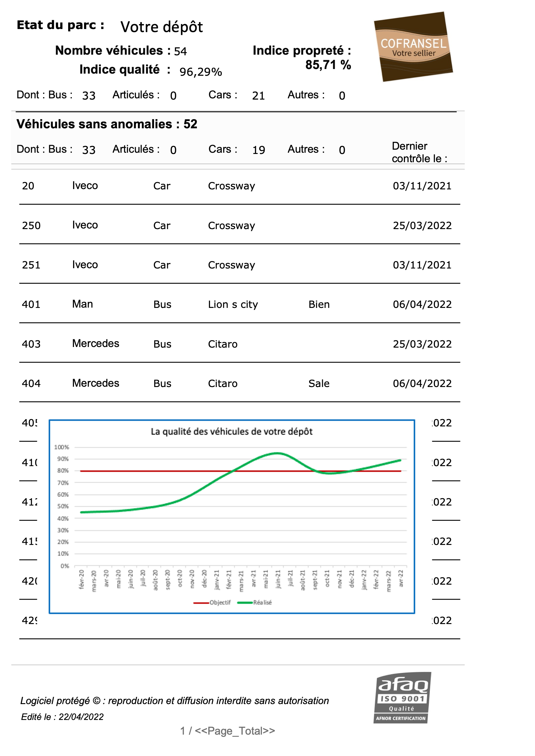
Task: Click the "Indice qualité" label
Action: pos(119,69)
